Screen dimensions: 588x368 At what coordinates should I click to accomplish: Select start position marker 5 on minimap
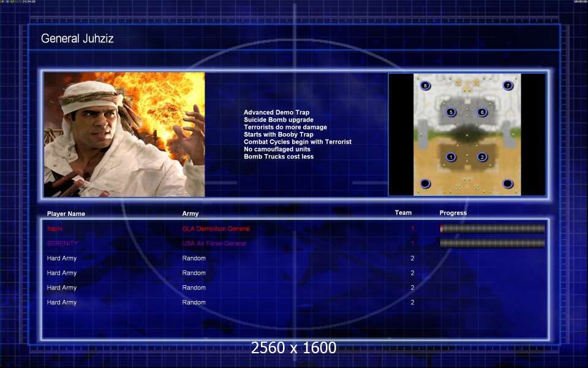451,112
